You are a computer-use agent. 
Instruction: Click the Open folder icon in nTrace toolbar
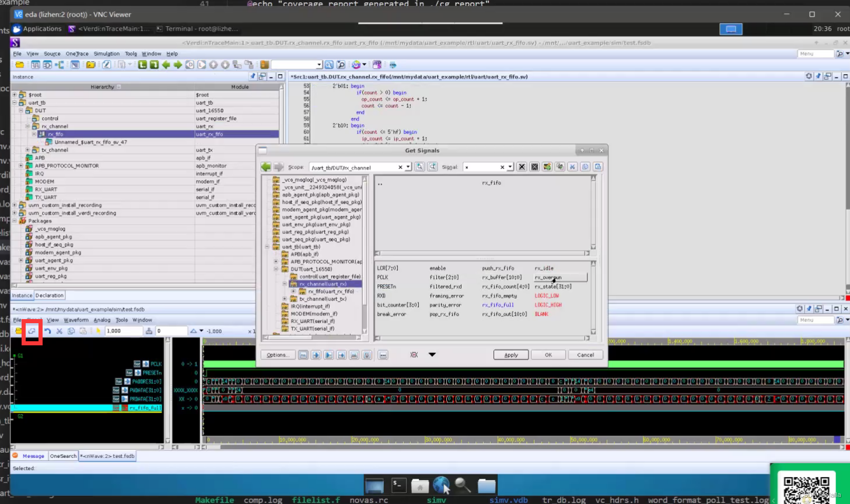[x=20, y=65]
